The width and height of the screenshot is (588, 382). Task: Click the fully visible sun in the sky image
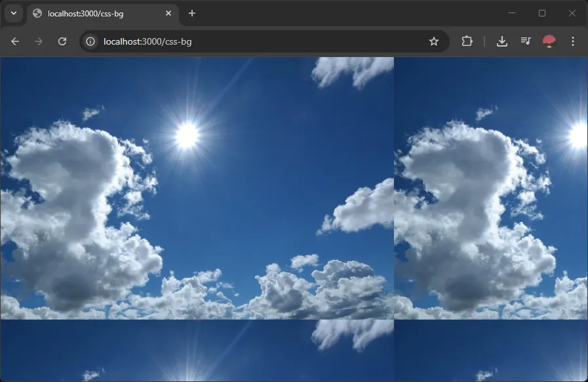coord(187,135)
